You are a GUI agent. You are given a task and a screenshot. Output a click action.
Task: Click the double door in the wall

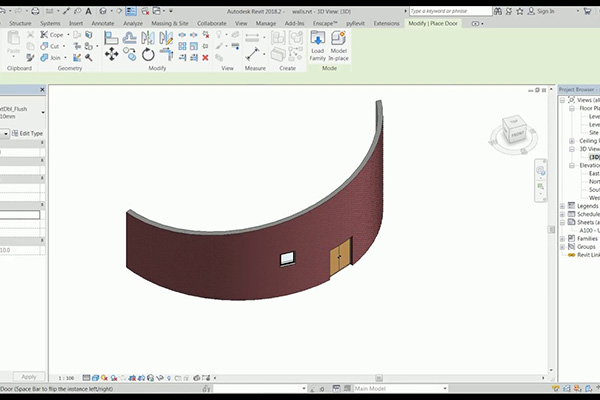[x=340, y=257]
